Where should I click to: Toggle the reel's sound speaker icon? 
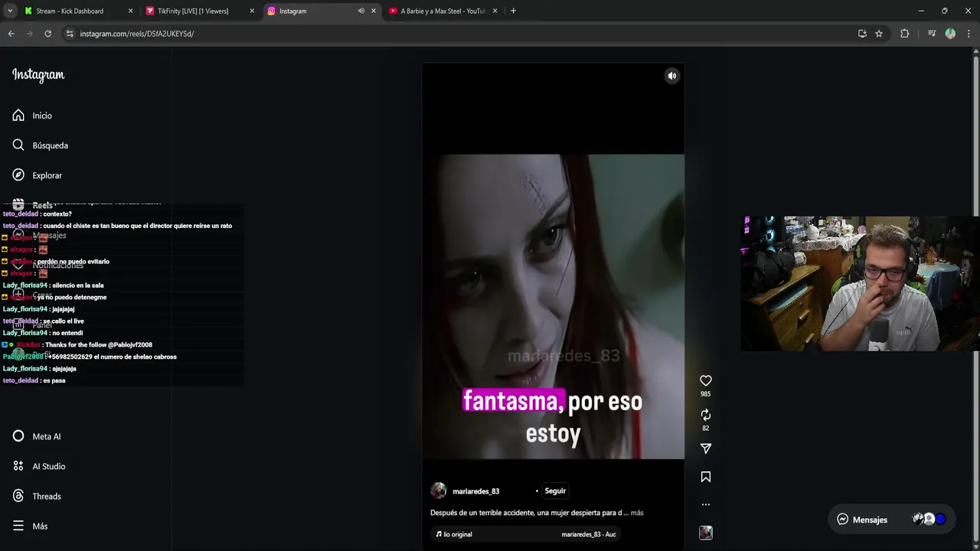coord(672,76)
